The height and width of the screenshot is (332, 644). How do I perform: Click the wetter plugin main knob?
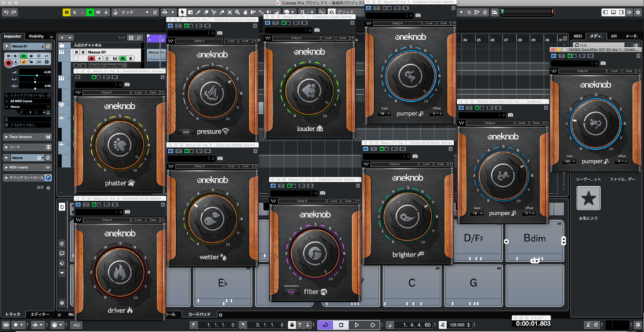point(212,220)
